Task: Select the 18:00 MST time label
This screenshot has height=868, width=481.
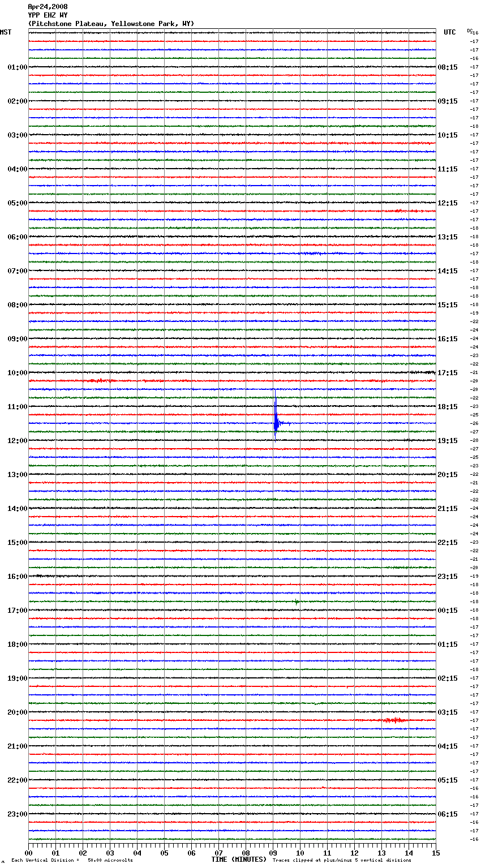Action: (x=18, y=644)
